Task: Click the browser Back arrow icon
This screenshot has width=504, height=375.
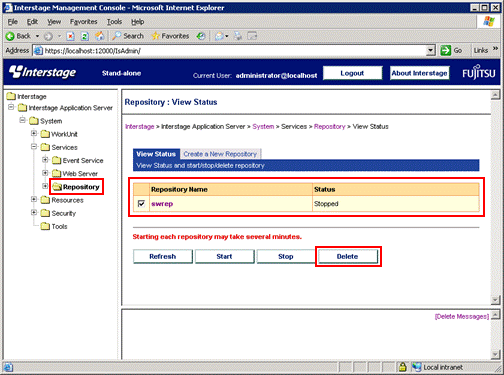Action: pos(10,36)
